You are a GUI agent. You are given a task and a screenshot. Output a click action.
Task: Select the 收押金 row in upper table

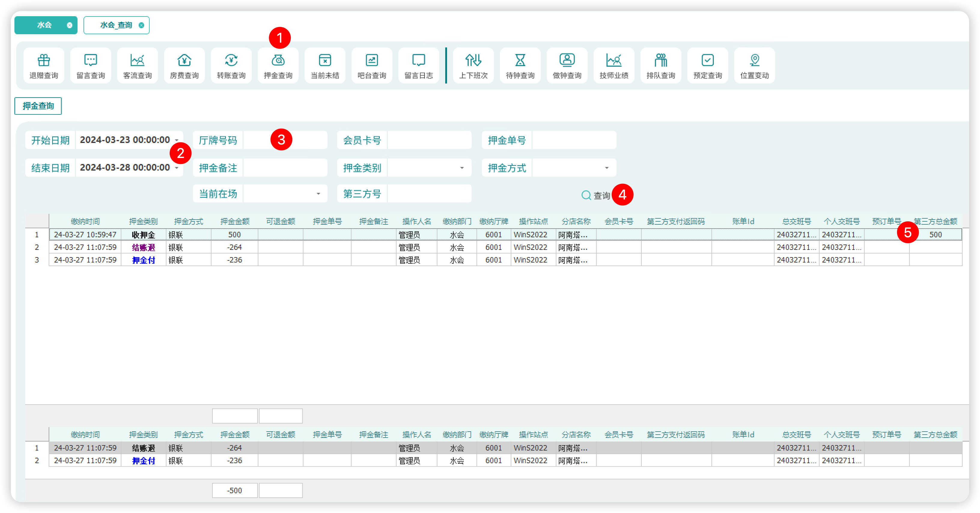(x=506, y=235)
